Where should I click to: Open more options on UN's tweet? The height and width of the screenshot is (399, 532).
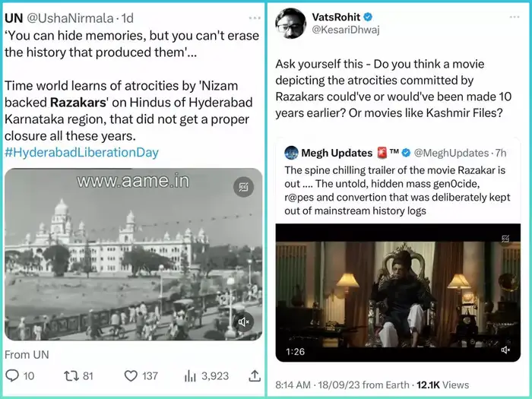[x=255, y=17]
